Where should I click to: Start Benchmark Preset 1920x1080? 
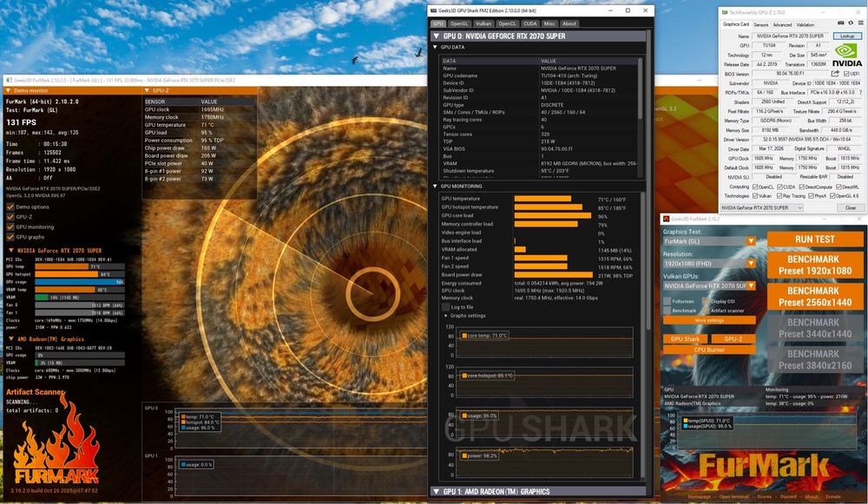point(815,265)
